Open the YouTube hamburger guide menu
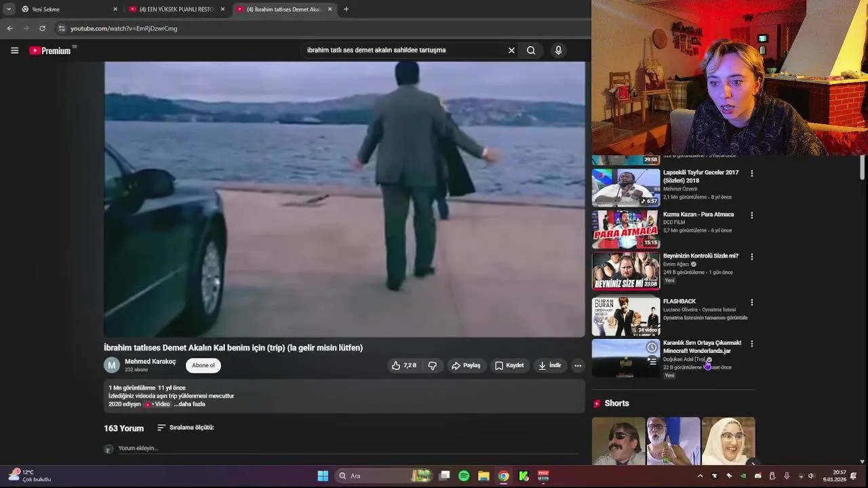868x488 pixels. pyautogui.click(x=14, y=50)
